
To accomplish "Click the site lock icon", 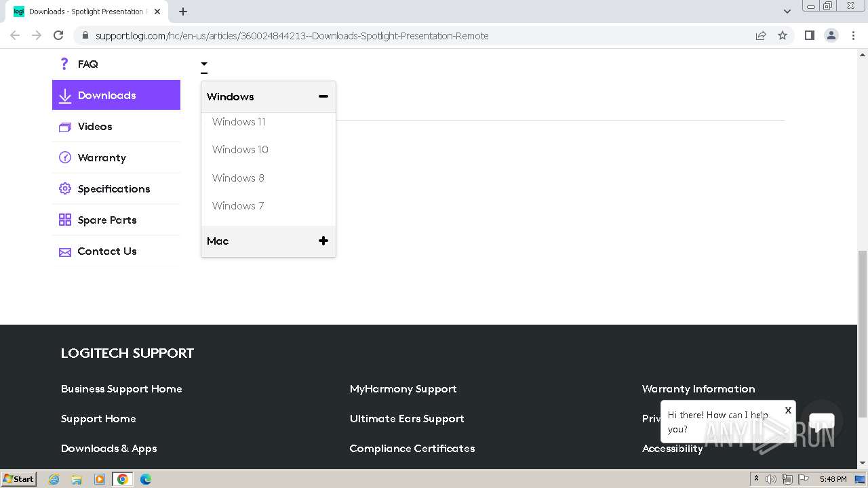I will 85,36.
